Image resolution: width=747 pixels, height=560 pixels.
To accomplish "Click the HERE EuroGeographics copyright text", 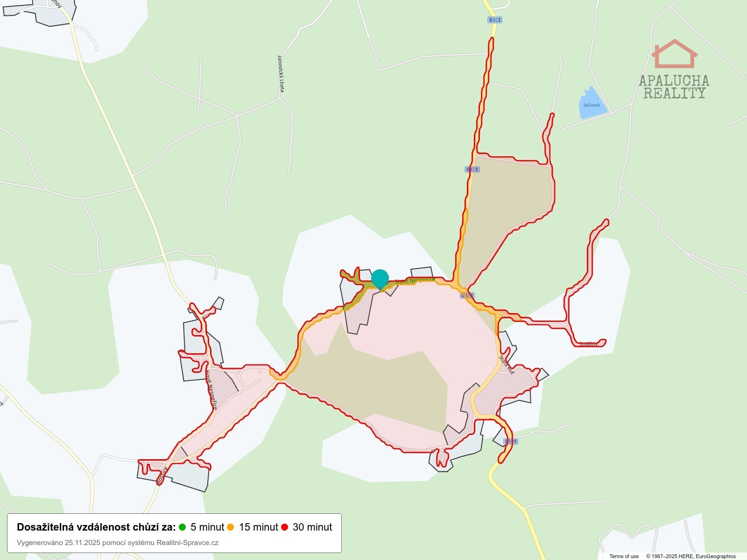I will tap(691, 556).
